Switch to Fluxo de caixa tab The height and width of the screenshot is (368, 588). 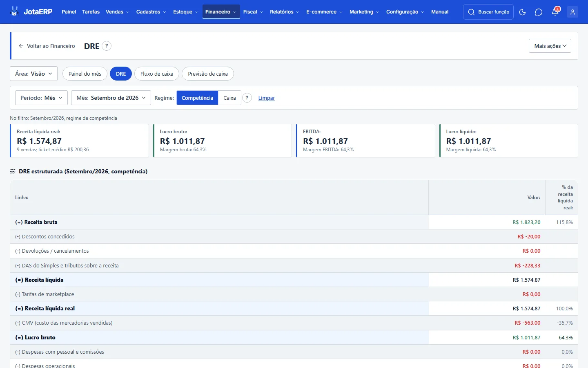157,74
